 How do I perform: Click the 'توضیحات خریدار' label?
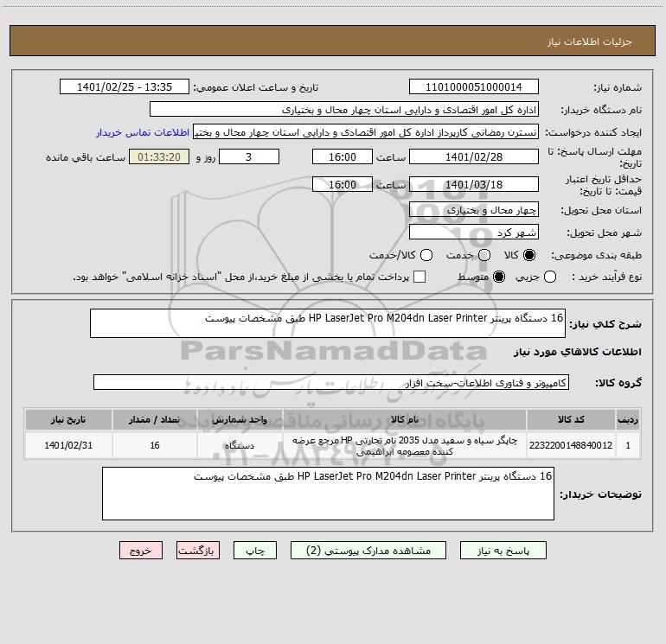click(x=600, y=494)
